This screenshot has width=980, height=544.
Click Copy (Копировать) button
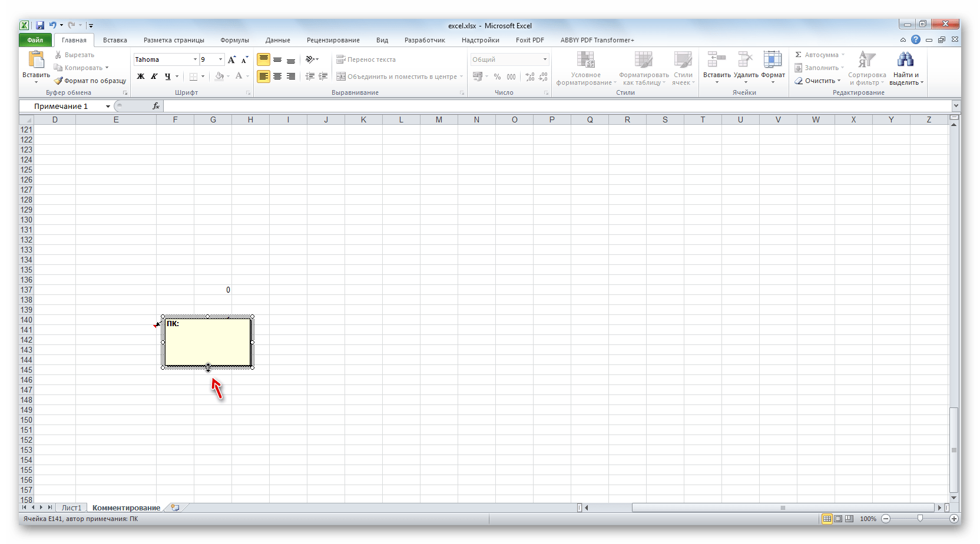click(81, 68)
